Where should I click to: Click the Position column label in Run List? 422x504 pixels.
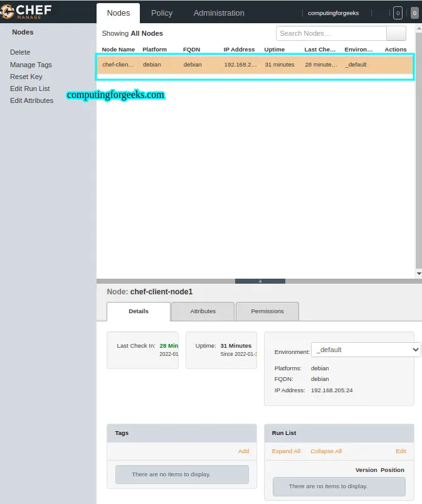pyautogui.click(x=393, y=470)
